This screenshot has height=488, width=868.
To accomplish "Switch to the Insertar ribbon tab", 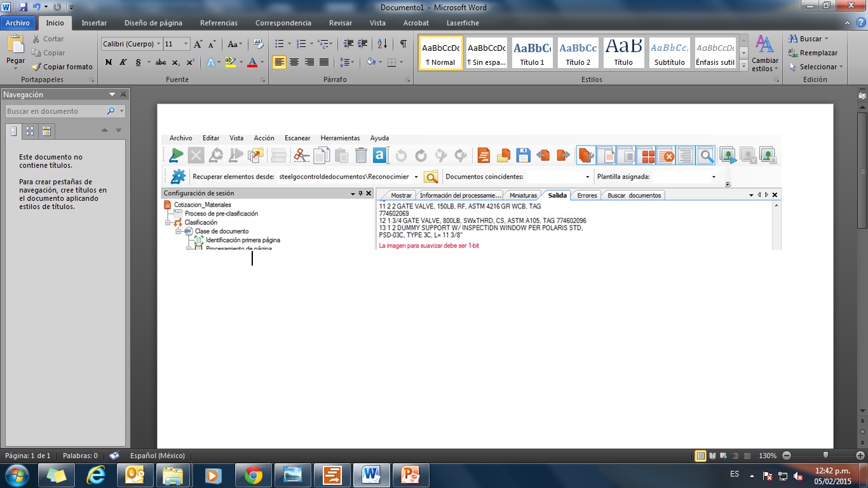I will click(x=94, y=23).
